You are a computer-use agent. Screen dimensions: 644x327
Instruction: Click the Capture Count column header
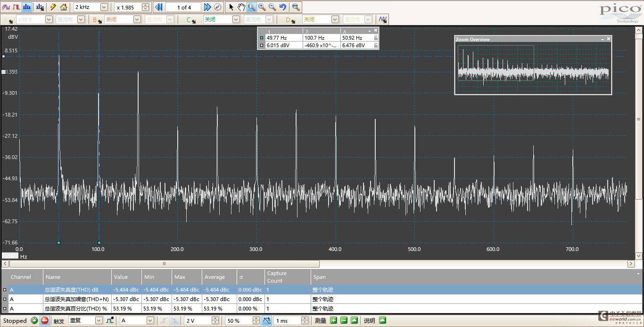pyautogui.click(x=288, y=277)
